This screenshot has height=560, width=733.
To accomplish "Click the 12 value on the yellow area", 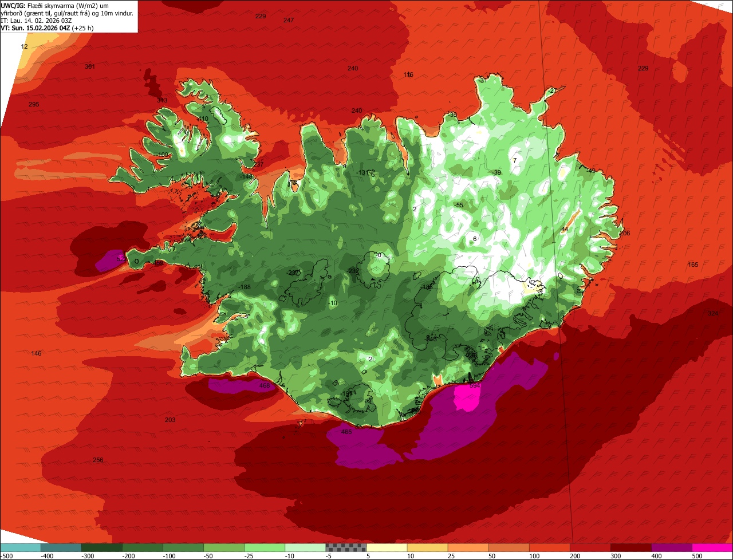I will click(x=24, y=46).
